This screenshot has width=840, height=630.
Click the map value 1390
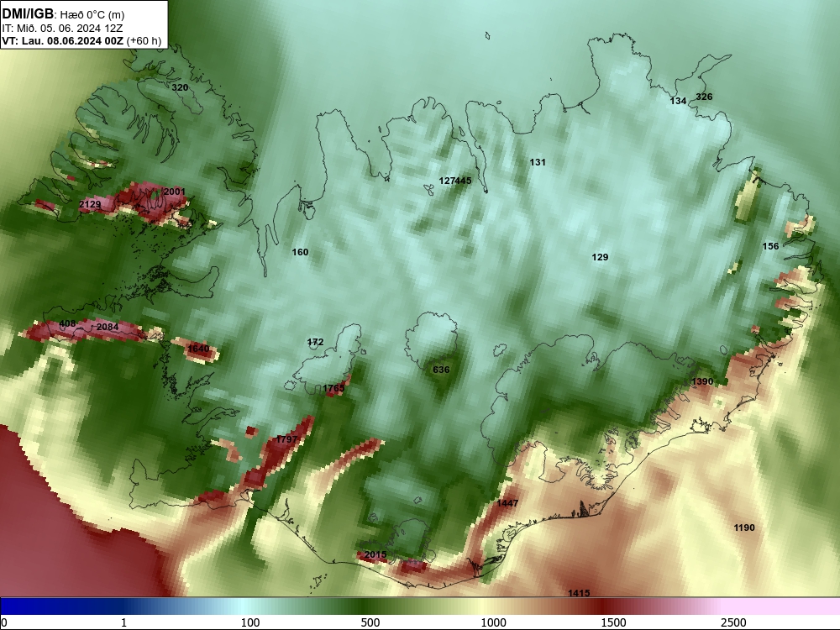click(x=702, y=381)
